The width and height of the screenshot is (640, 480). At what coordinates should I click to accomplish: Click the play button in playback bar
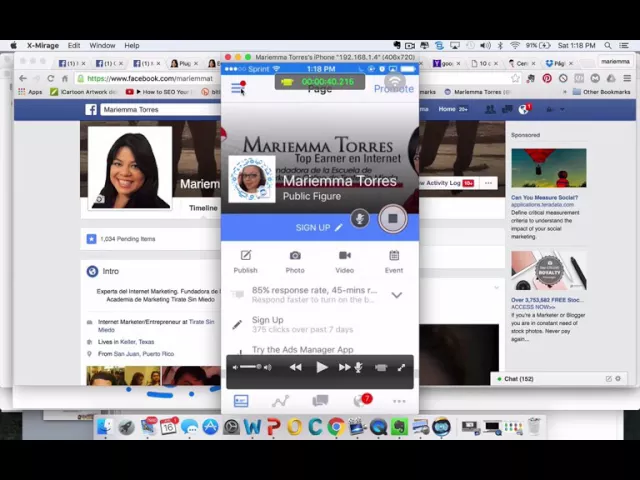(x=322, y=367)
